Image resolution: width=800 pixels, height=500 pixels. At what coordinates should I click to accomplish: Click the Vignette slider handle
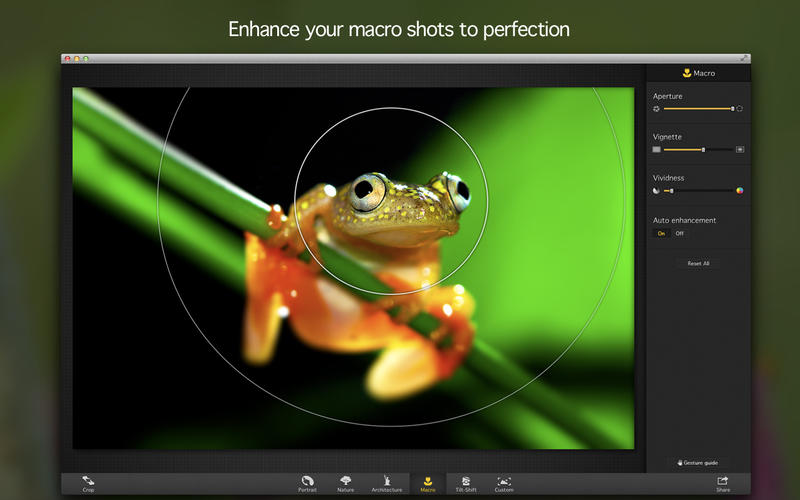(x=703, y=149)
